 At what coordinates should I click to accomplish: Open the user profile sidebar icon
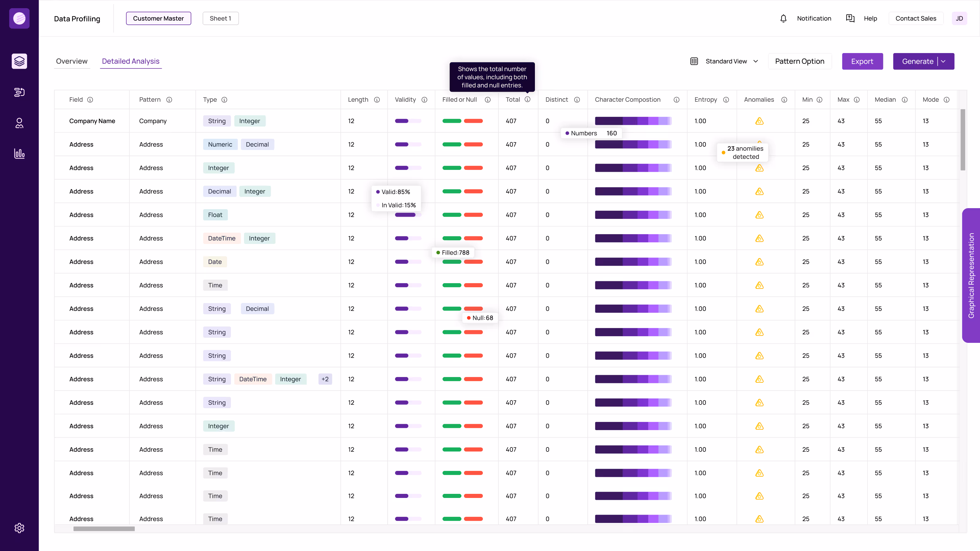[19, 123]
